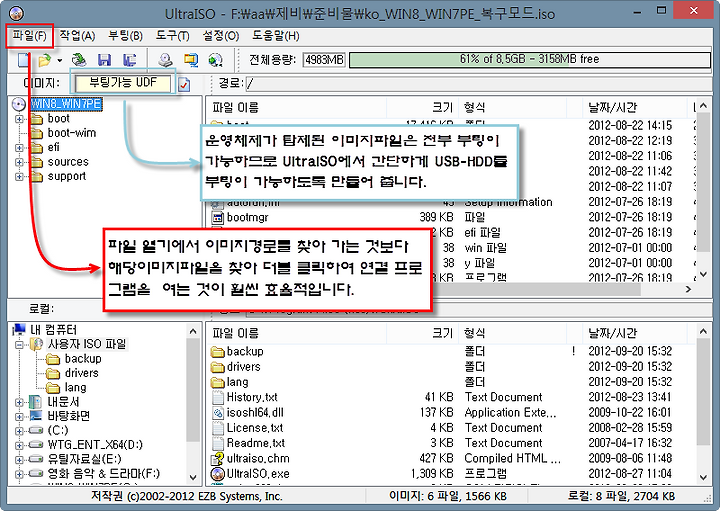Expand the efi folder in image tree
720x511 pixels.
point(19,148)
